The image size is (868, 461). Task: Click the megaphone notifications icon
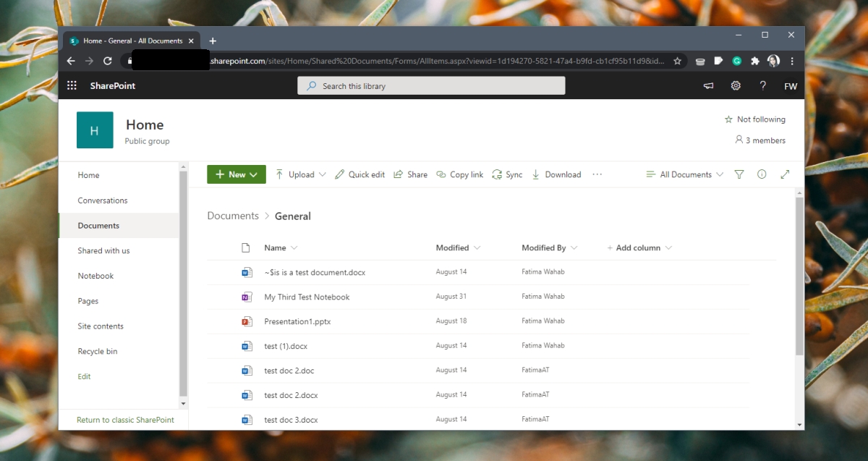708,85
